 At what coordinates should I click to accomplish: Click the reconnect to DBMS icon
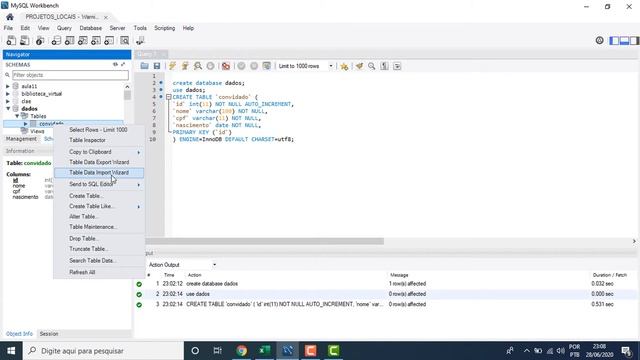pyautogui.click(x=140, y=40)
